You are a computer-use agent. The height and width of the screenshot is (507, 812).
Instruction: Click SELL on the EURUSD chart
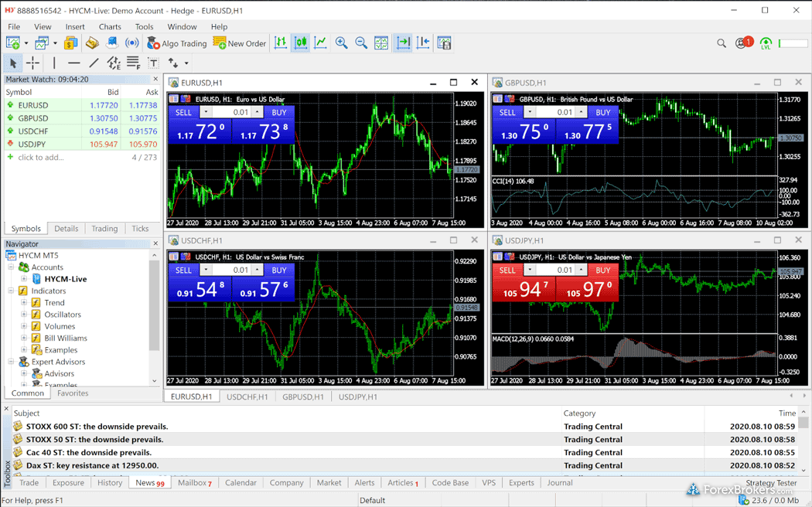[x=183, y=112]
